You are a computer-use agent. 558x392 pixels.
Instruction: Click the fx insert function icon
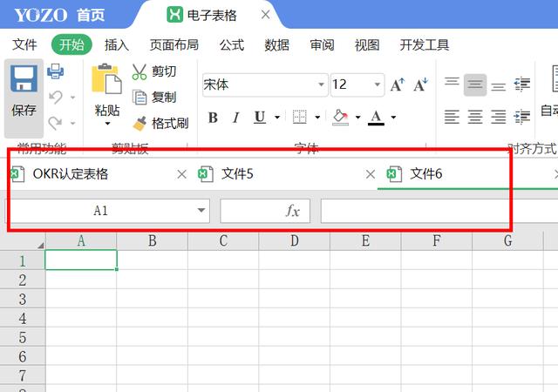click(293, 211)
